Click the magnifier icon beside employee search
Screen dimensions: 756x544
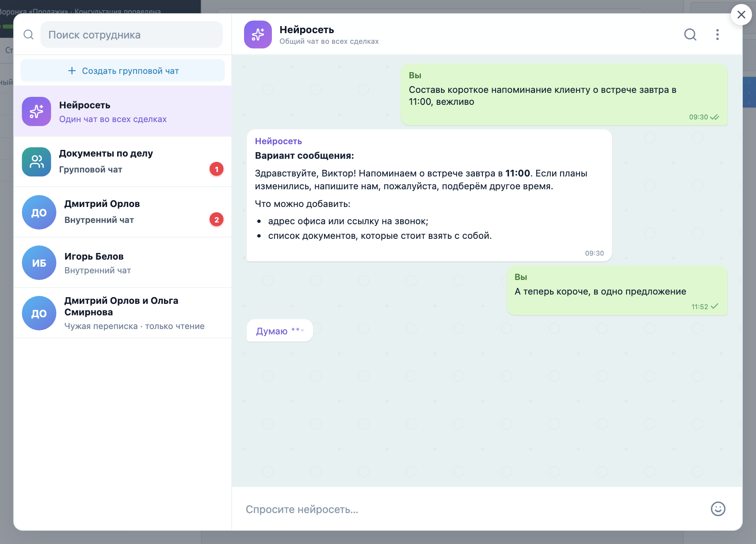(28, 34)
